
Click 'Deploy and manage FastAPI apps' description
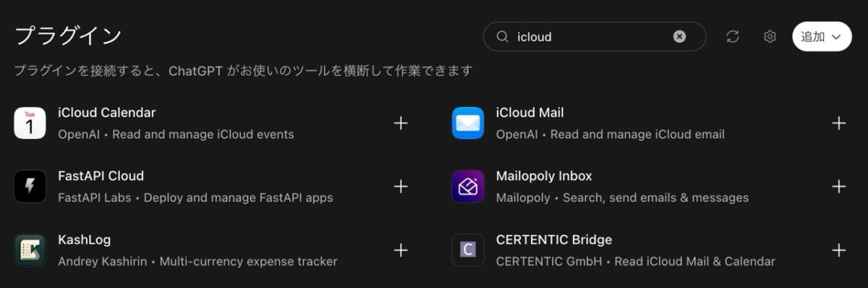click(x=239, y=198)
